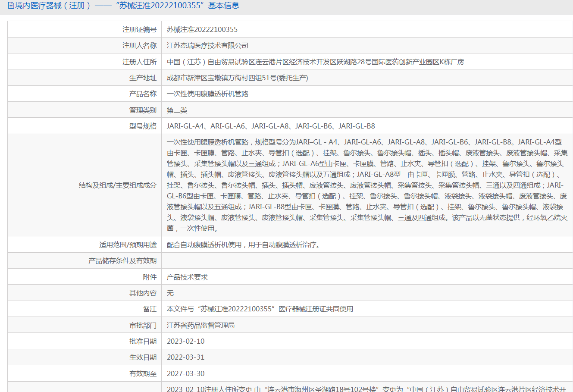The height and width of the screenshot is (392, 573).
Task: Click the 其他内容 value 无
Action: 170,293
